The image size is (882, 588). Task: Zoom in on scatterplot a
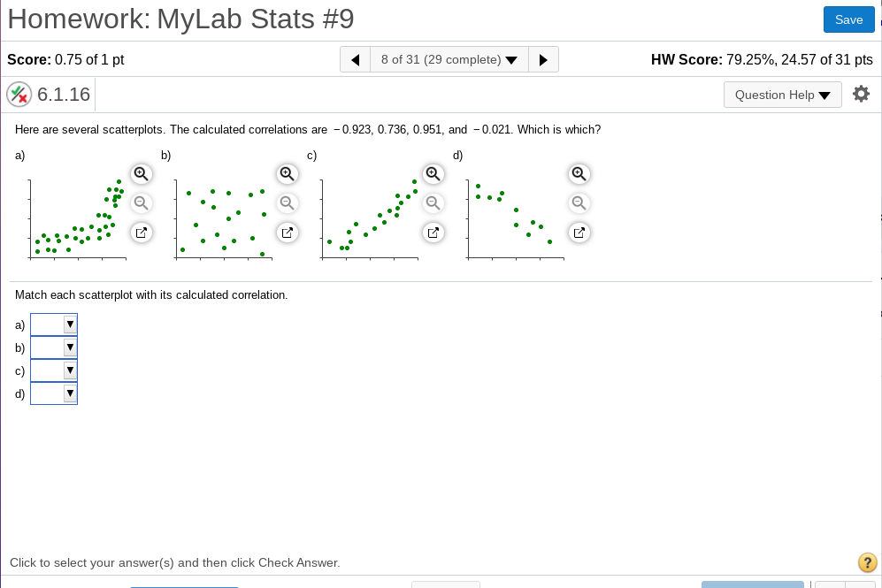tap(141, 173)
